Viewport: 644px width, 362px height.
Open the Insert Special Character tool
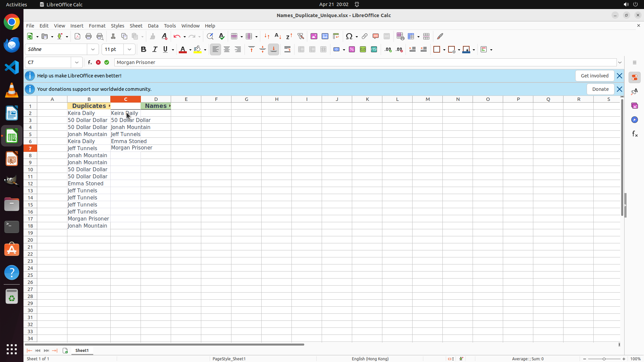pos(349,36)
